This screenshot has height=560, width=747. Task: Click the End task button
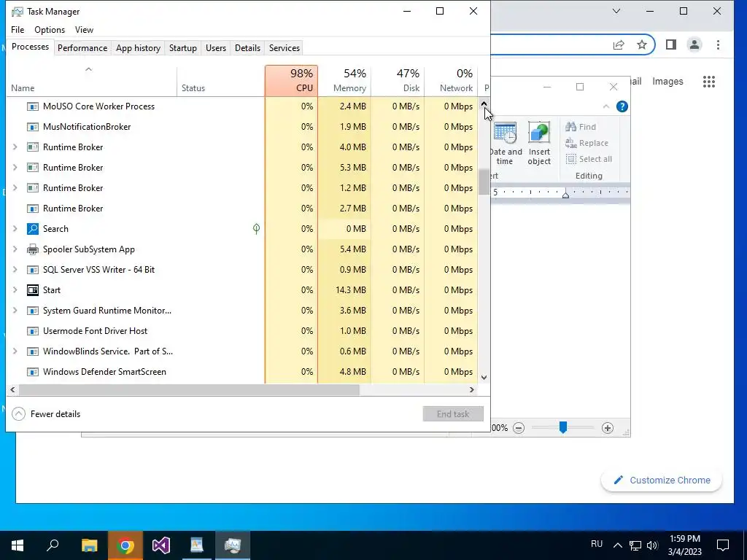(x=453, y=414)
